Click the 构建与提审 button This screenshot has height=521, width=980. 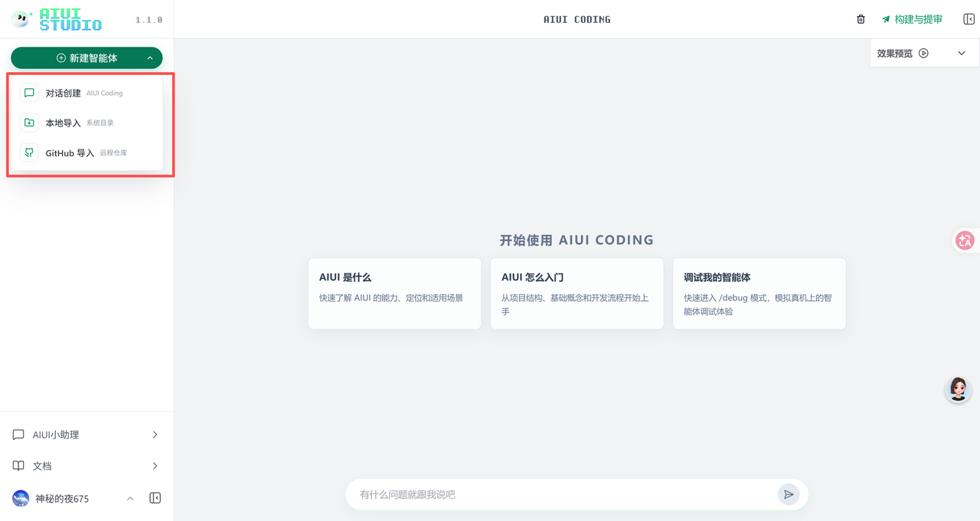click(x=912, y=19)
